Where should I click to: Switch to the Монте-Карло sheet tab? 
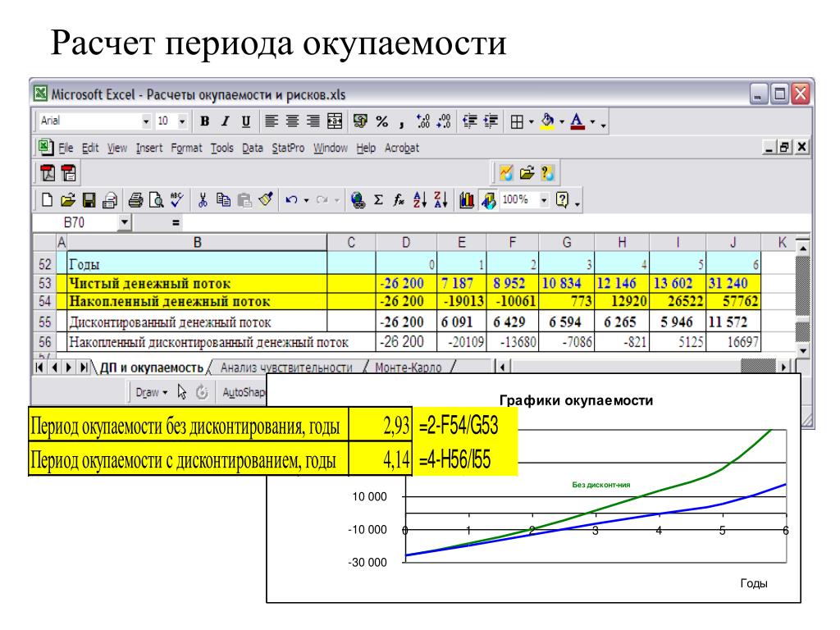click(x=404, y=367)
